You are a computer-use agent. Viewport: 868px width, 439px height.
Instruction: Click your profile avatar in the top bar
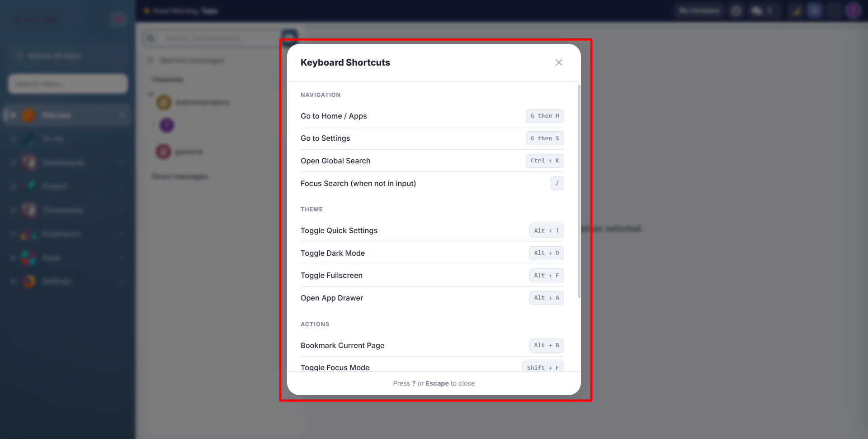pyautogui.click(x=854, y=10)
